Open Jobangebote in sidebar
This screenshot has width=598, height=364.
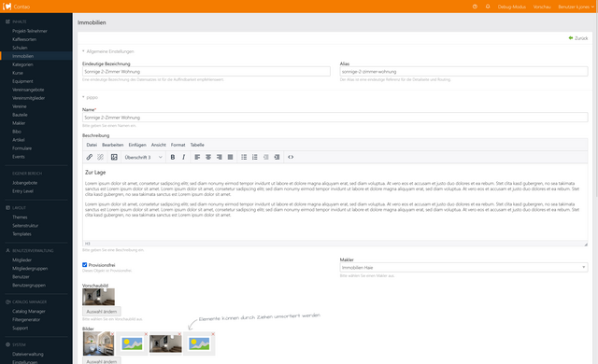(x=24, y=183)
